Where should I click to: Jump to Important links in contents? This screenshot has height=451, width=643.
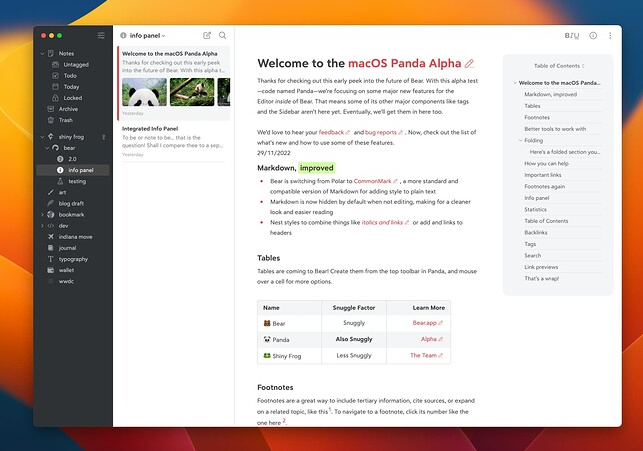543,175
